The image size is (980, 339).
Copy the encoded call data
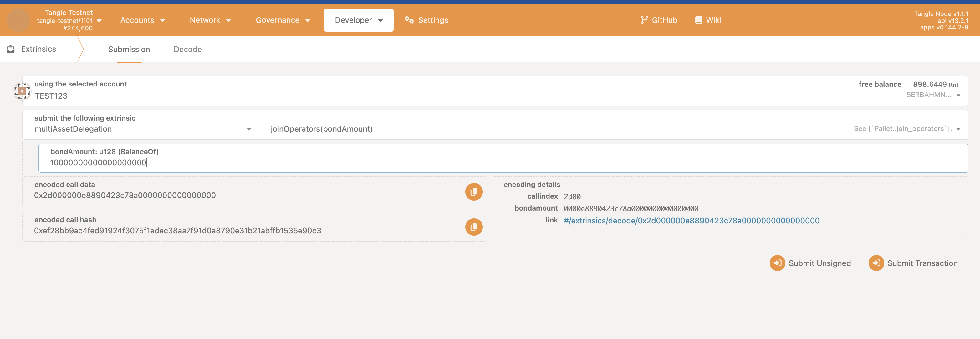tap(474, 192)
